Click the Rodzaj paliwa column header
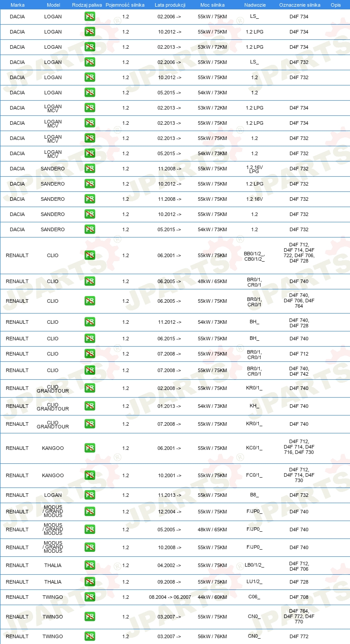The width and height of the screenshot is (350, 644). tap(87, 5)
